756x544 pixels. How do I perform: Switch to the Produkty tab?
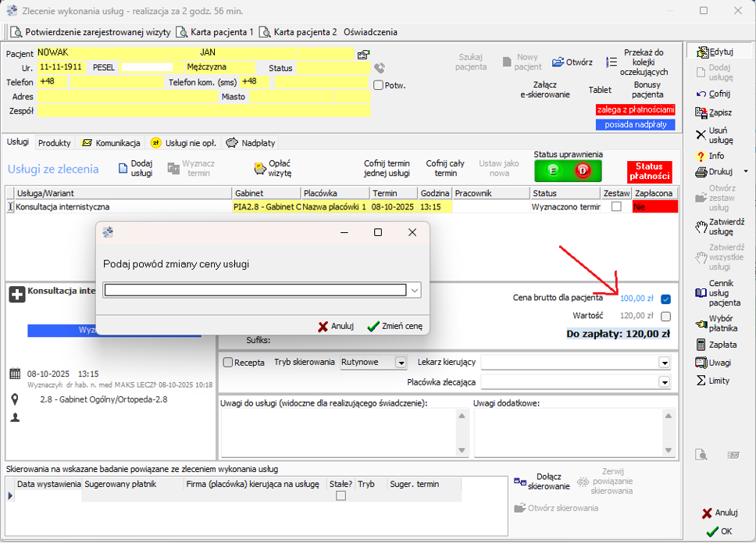(55, 143)
